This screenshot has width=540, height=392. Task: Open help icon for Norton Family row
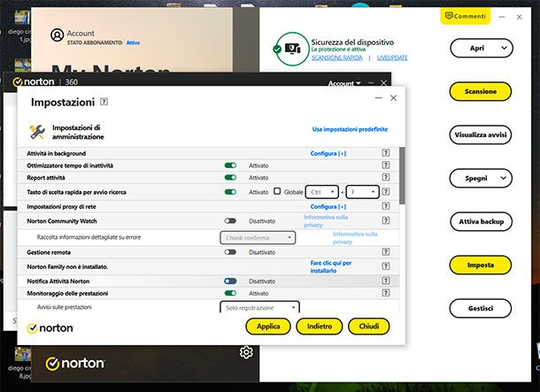click(x=386, y=266)
